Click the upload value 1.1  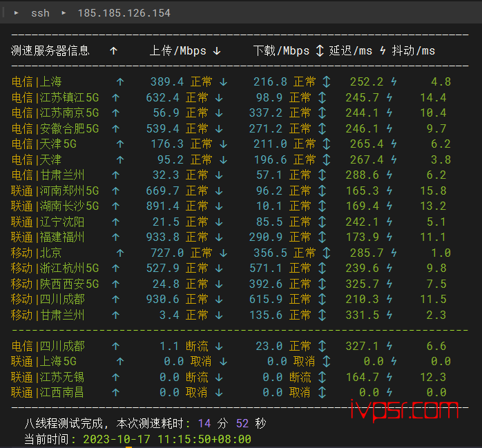(169, 347)
